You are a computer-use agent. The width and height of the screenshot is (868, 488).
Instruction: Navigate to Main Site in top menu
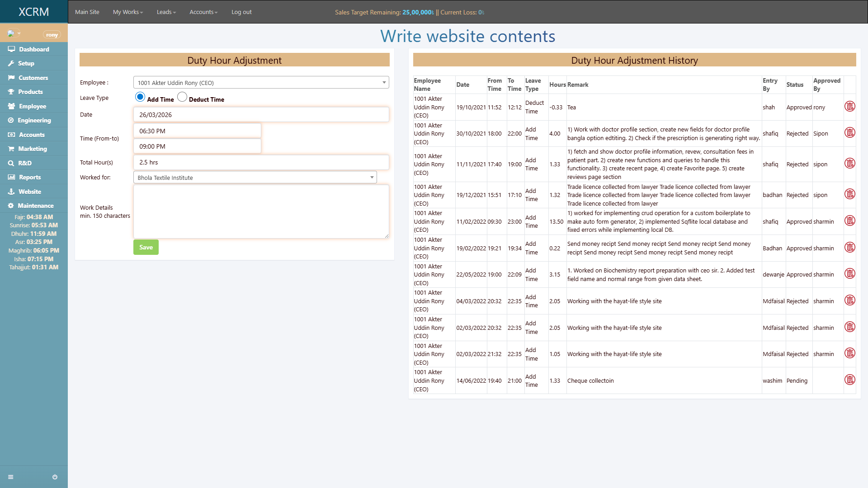point(87,12)
